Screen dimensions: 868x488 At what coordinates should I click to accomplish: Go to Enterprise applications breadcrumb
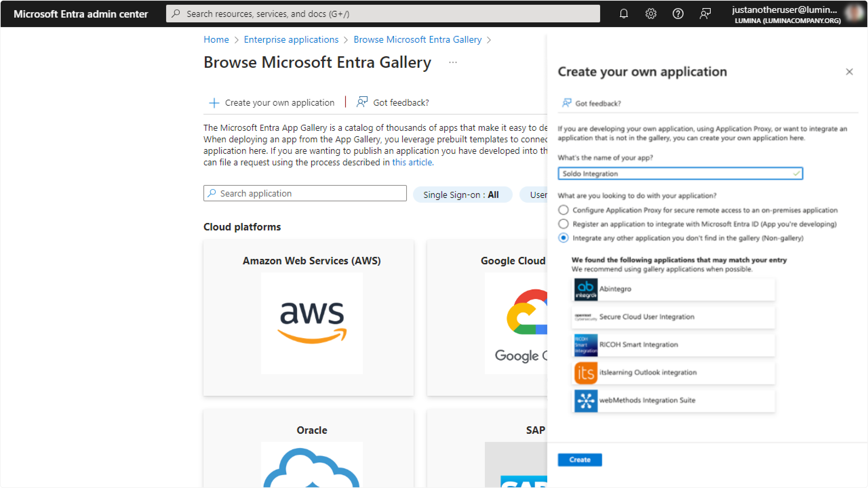[x=291, y=40]
